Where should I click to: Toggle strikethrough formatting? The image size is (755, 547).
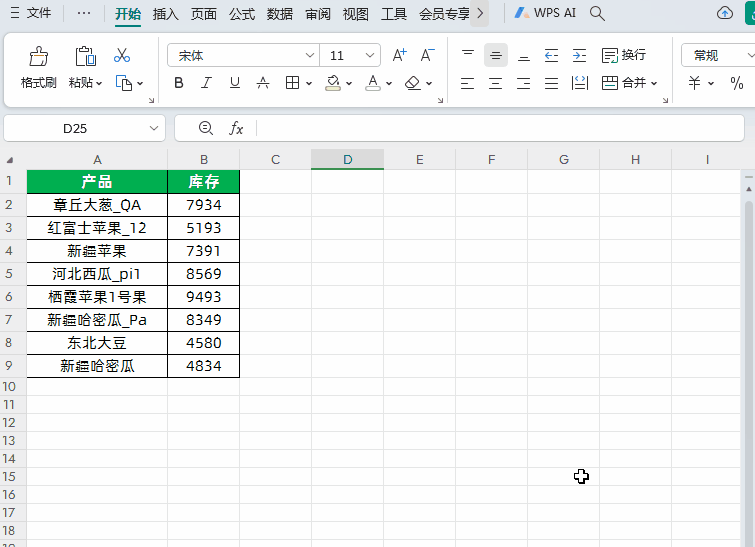tap(263, 83)
